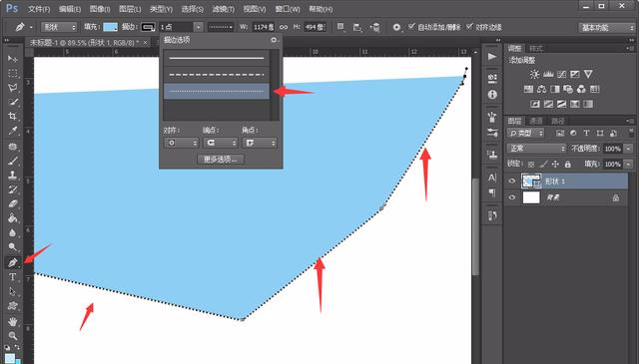This screenshot has height=364, width=639.
Task: Click the Brightness/Contrast adjustment icon
Action: [x=534, y=74]
